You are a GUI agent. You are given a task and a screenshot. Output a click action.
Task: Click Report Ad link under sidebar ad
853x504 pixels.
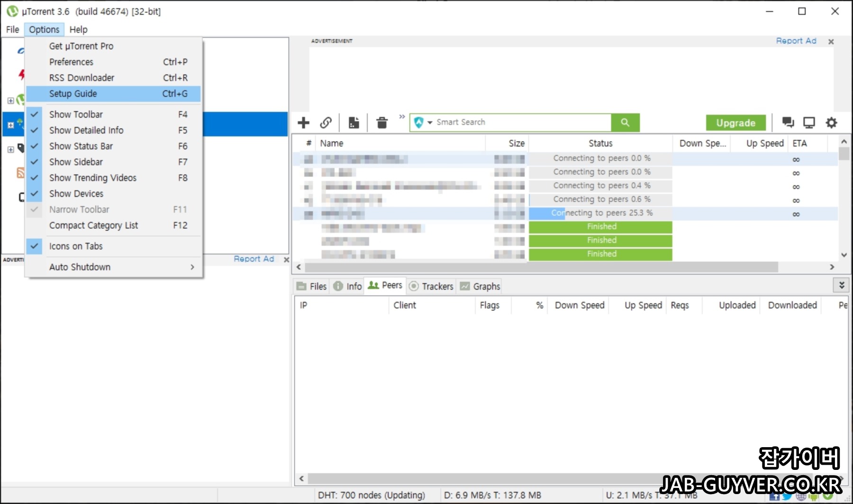pyautogui.click(x=254, y=259)
